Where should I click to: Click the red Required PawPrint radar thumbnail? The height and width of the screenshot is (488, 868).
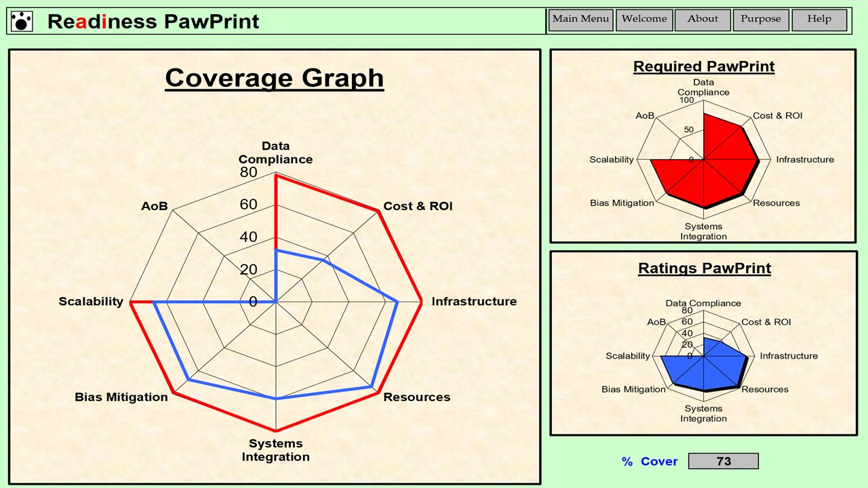click(704, 160)
